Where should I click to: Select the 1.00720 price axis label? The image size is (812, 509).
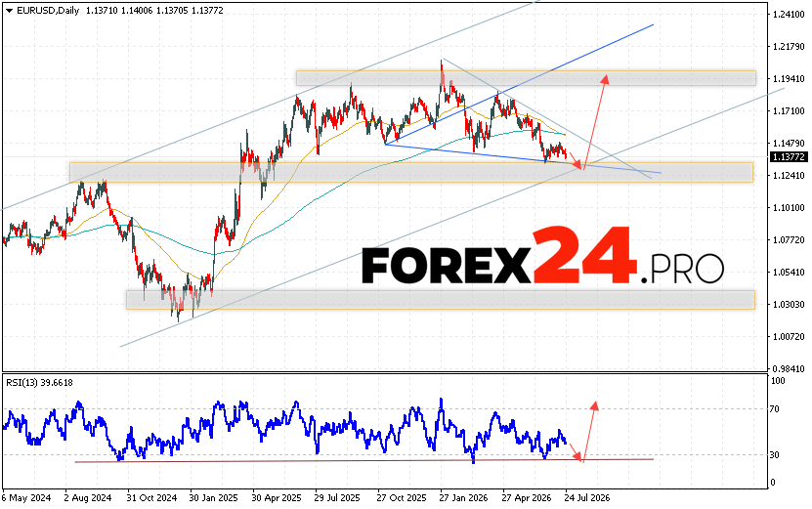(789, 337)
